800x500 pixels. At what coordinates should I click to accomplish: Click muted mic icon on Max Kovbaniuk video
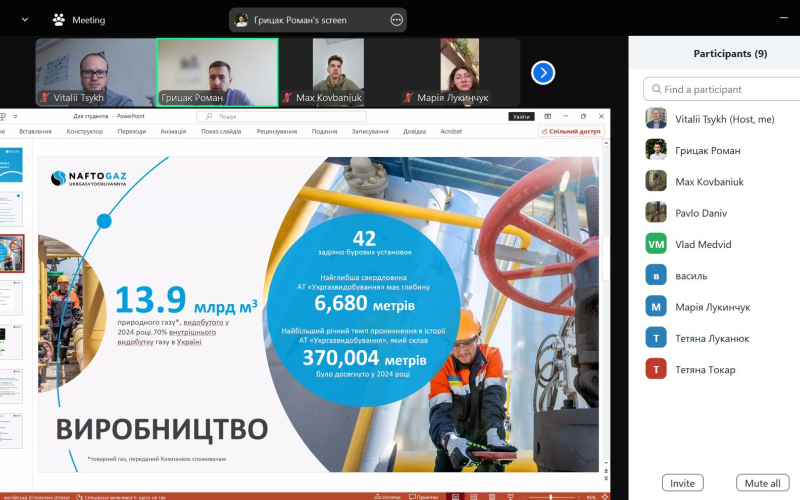287,97
